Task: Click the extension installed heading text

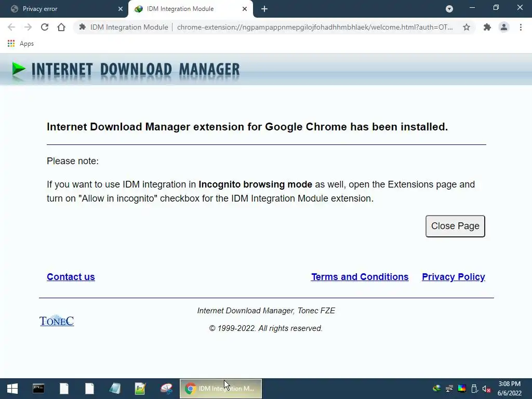Action: [247, 127]
